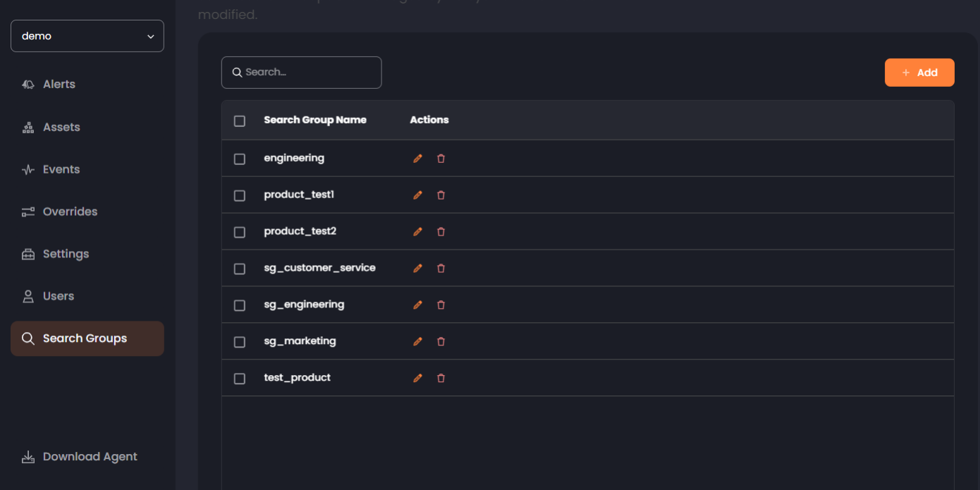
Task: Open Settings using the toolbox icon
Action: tap(27, 254)
